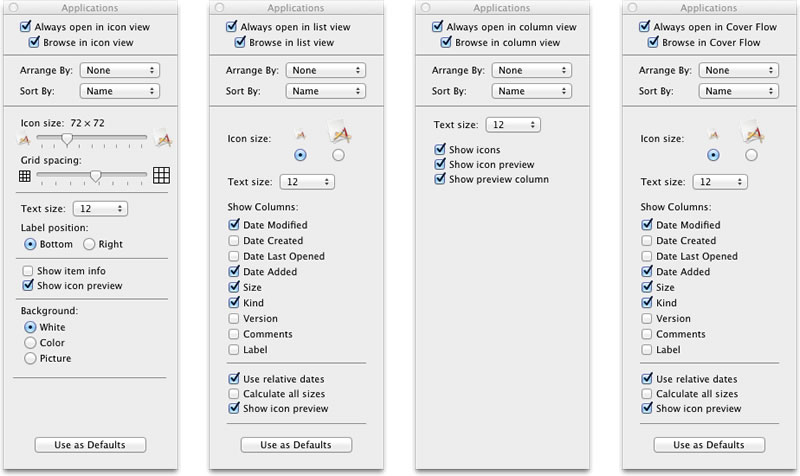Click the tight grid icon under Grid spacing
Image resolution: width=800 pixels, height=476 pixels.
tap(26, 176)
